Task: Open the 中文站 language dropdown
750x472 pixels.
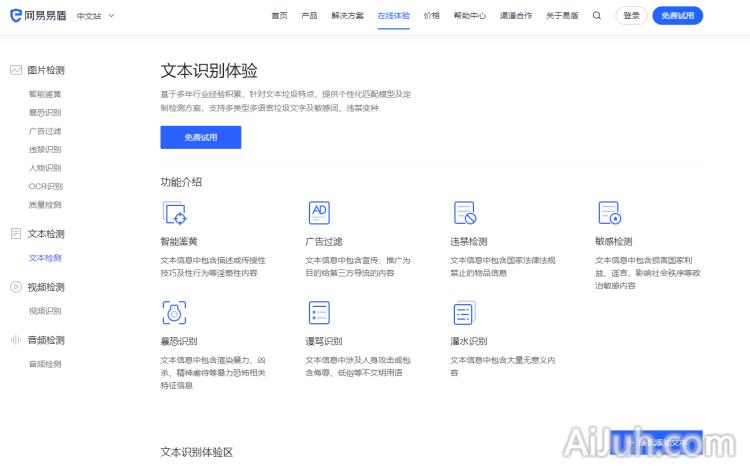Action: pos(96,16)
